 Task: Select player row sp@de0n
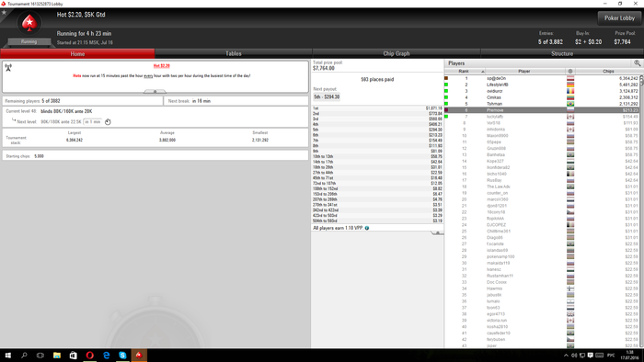[x=542, y=78]
